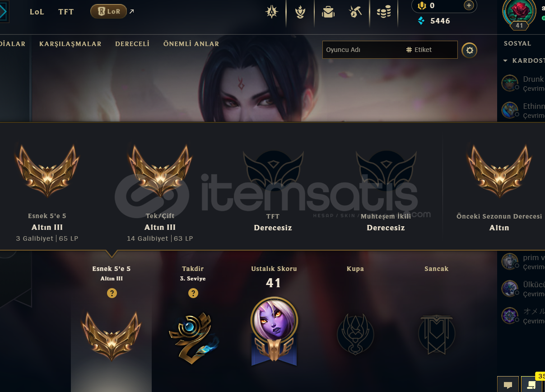Click question mark under Esnek 5'e 5
The height and width of the screenshot is (392, 545).
[x=112, y=293]
